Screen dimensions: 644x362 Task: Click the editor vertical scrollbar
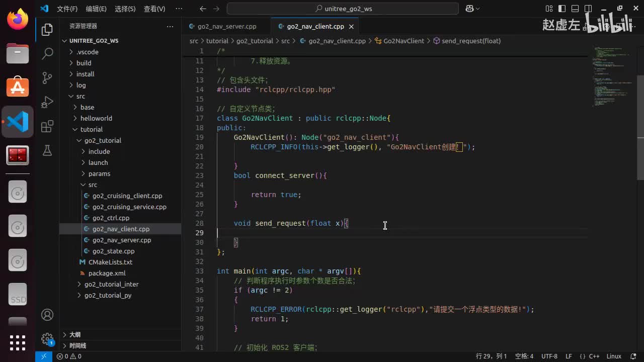pos(640,128)
